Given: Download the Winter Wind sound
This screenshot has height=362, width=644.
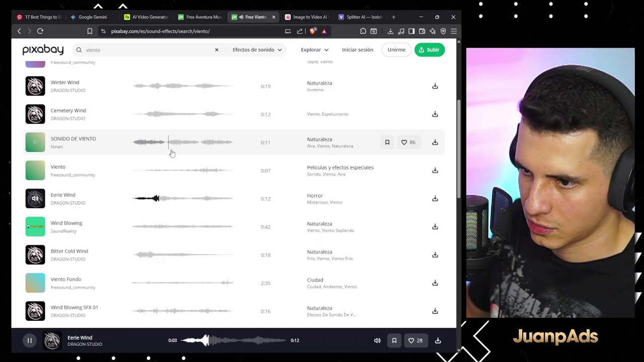Looking at the screenshot, I should click(x=435, y=86).
